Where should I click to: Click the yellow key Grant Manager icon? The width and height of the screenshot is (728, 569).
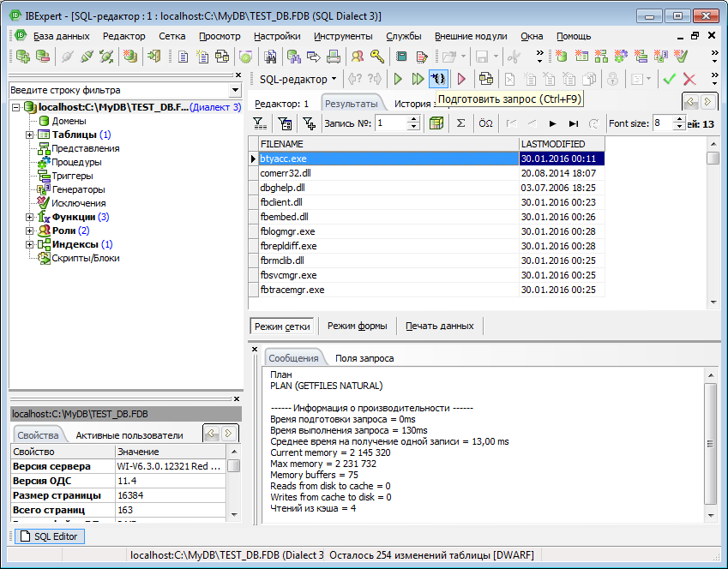pyautogui.click(x=377, y=57)
